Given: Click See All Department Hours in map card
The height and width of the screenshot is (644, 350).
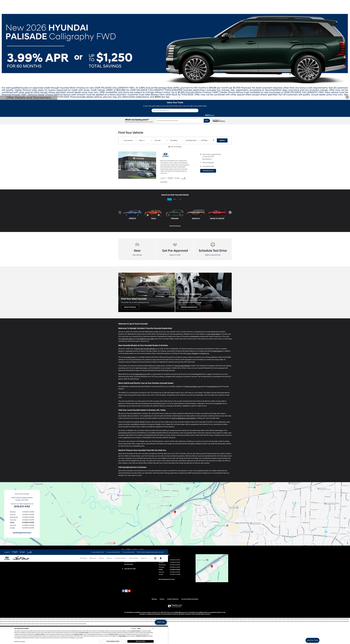Looking at the screenshot, I should pyautogui.click(x=22, y=533).
